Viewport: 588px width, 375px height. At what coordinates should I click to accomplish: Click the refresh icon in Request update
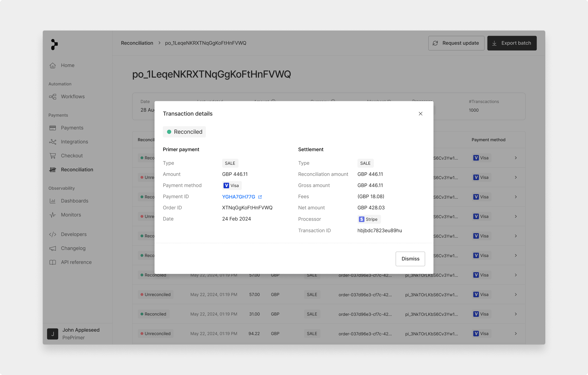(435, 43)
